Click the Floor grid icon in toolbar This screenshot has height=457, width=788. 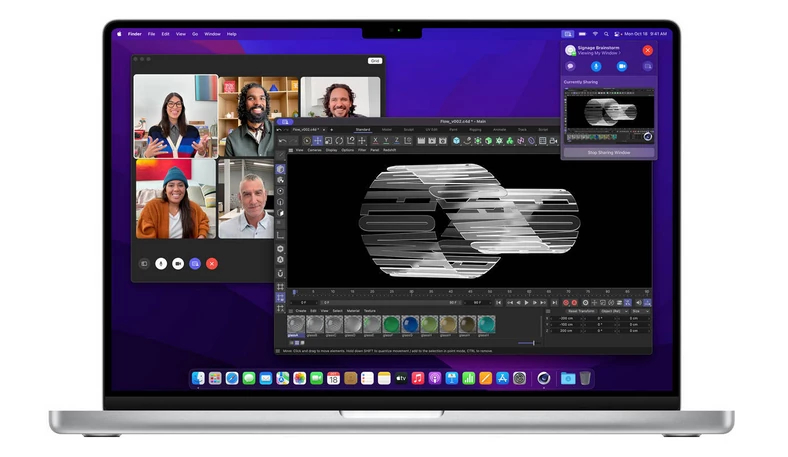(x=542, y=141)
